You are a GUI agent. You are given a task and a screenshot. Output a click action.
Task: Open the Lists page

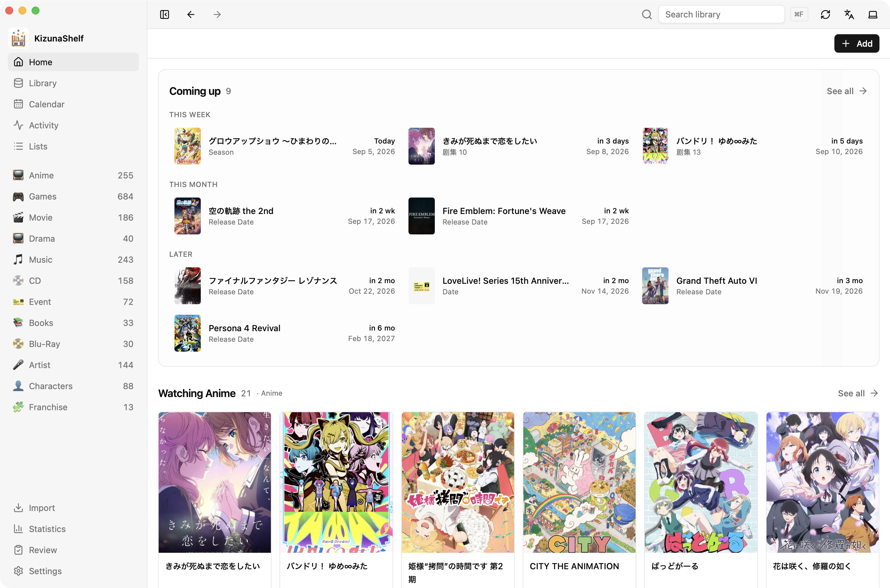click(73, 146)
